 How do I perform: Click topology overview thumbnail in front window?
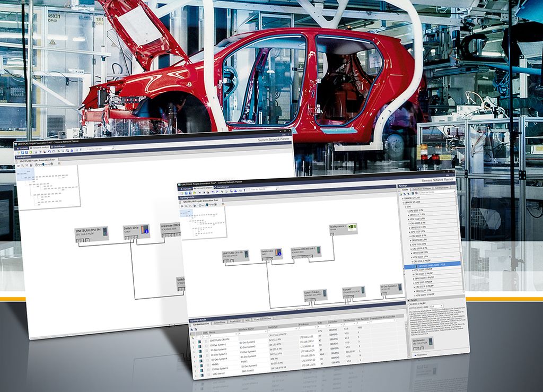pos(203,222)
